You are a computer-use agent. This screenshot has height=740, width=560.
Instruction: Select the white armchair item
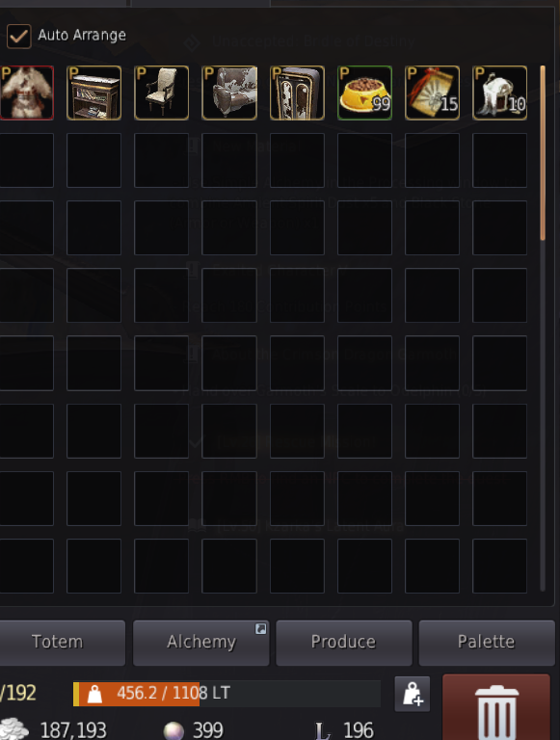pos(162,92)
